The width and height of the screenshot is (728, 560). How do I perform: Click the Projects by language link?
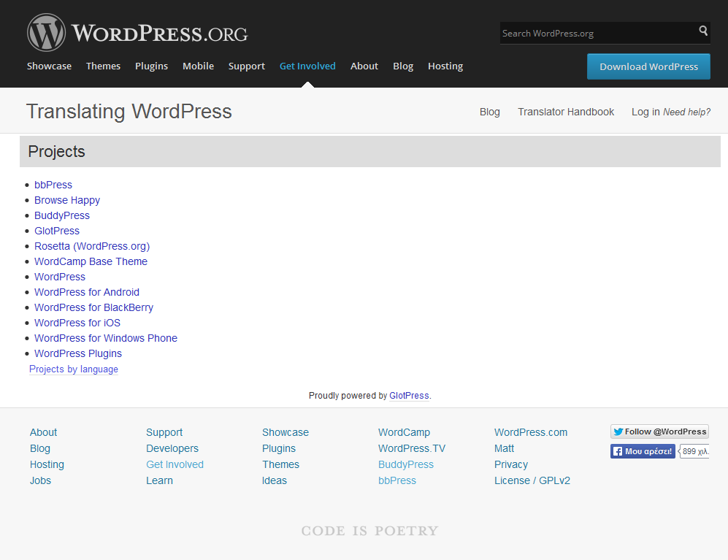[x=74, y=369]
